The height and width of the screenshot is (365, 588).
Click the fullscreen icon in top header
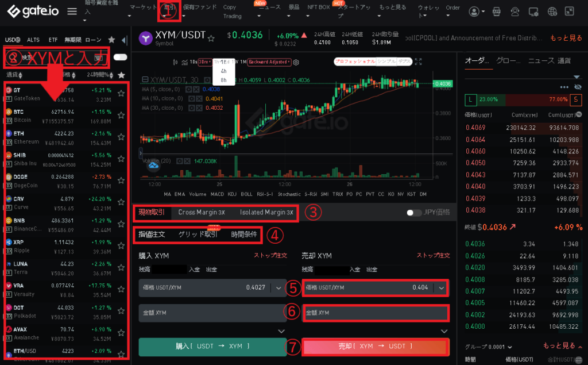coord(570,11)
